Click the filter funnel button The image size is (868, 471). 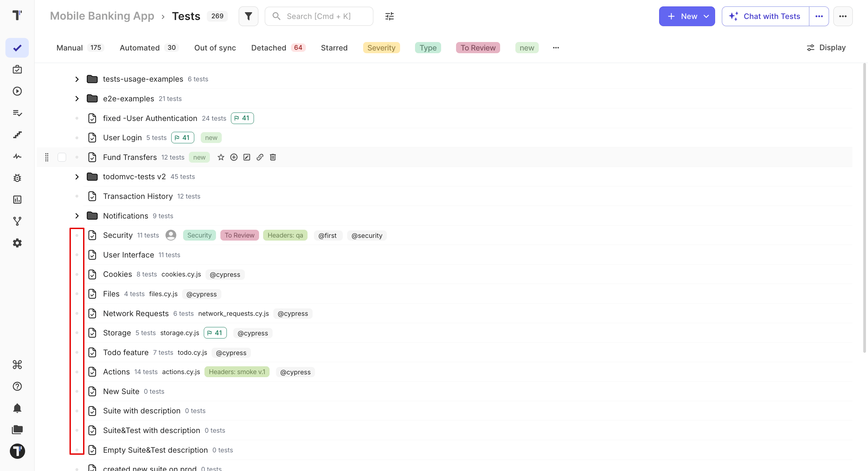249,16
